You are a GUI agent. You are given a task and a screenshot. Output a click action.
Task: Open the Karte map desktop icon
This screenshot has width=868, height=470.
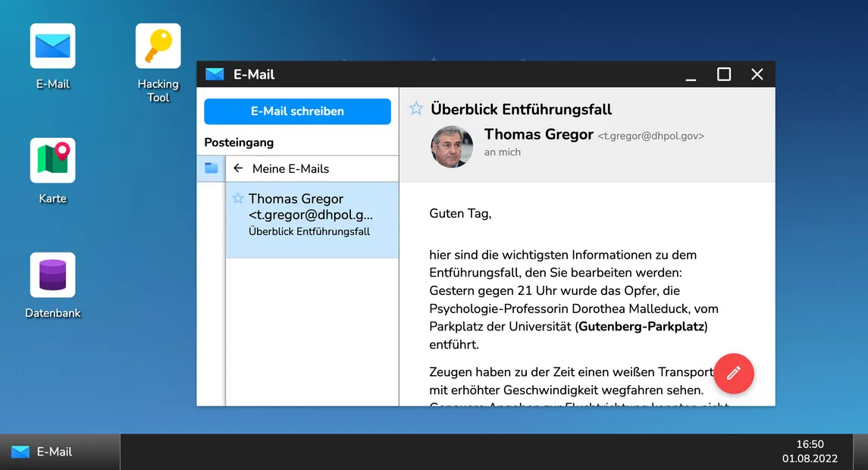pyautogui.click(x=52, y=161)
